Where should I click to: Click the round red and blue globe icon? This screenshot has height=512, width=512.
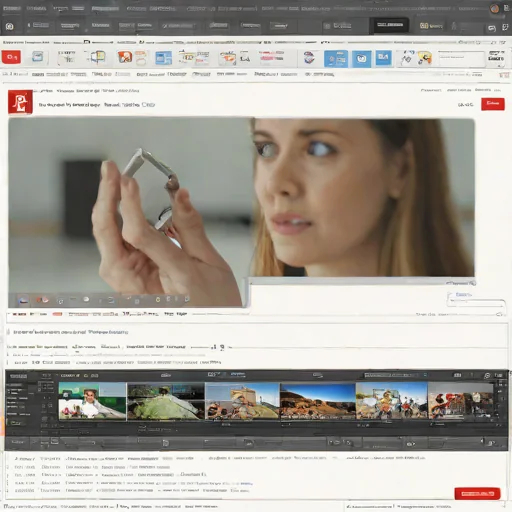click(x=309, y=58)
